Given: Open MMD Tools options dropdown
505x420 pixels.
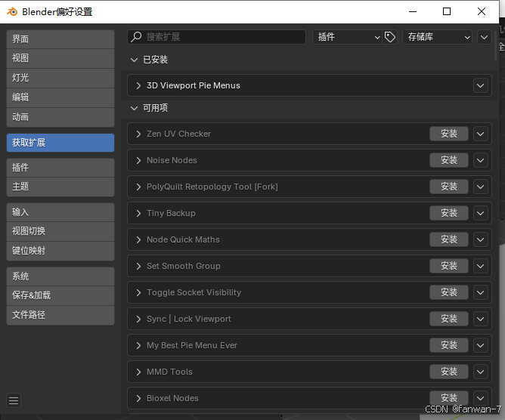Looking at the screenshot, I should click(481, 372).
